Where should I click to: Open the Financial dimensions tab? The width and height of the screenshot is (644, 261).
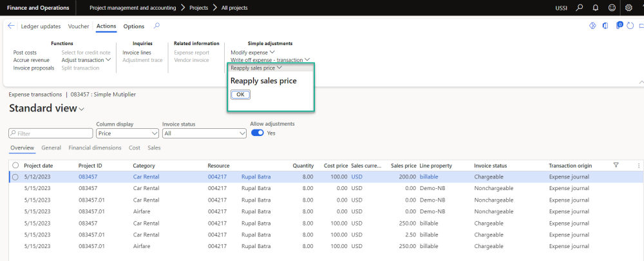[95, 148]
